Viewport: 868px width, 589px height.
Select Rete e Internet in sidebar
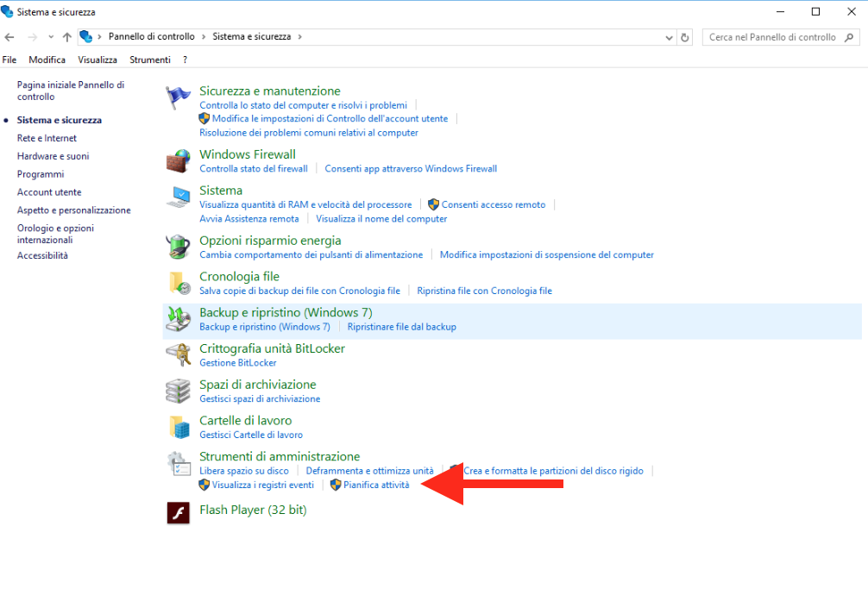(47, 138)
